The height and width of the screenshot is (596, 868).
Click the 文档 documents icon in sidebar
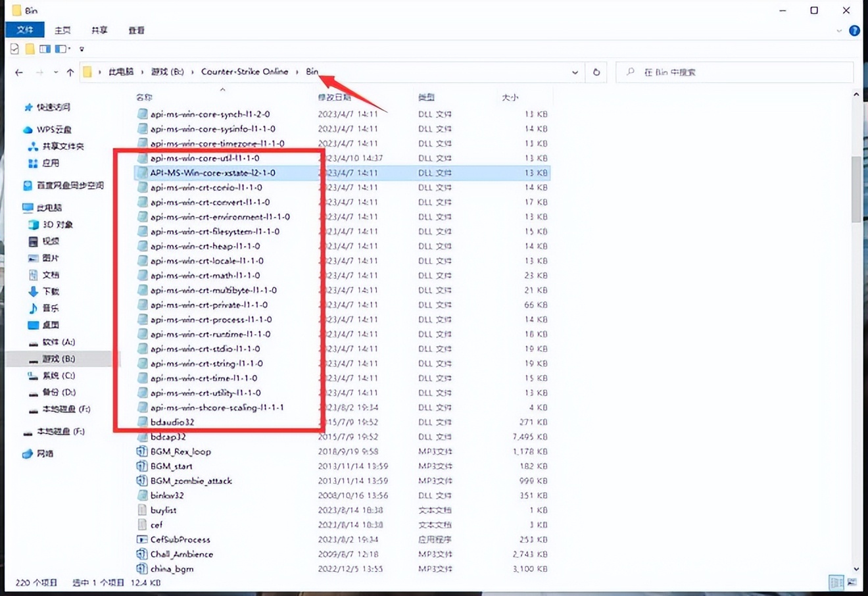coord(33,275)
